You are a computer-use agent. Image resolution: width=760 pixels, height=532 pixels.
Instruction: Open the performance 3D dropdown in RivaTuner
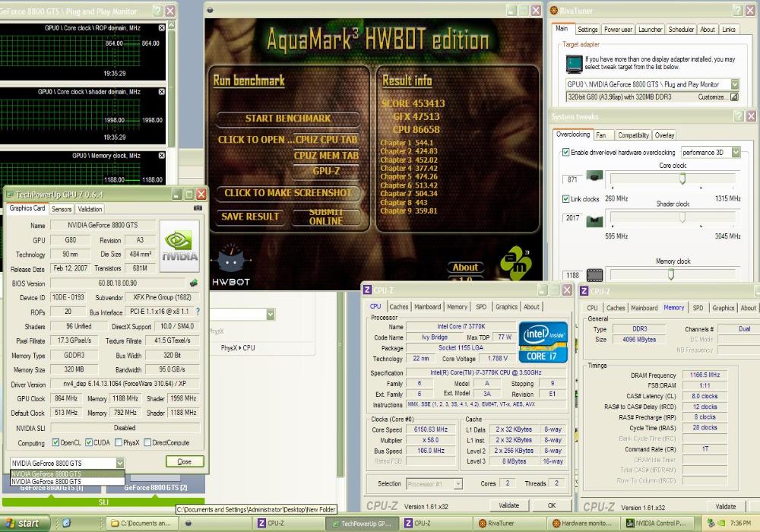(x=736, y=152)
